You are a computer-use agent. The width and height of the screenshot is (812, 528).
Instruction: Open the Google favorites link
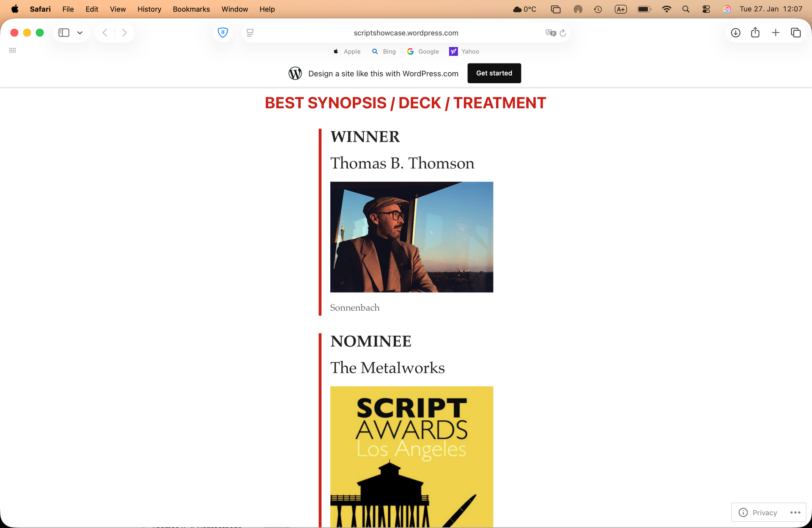423,51
